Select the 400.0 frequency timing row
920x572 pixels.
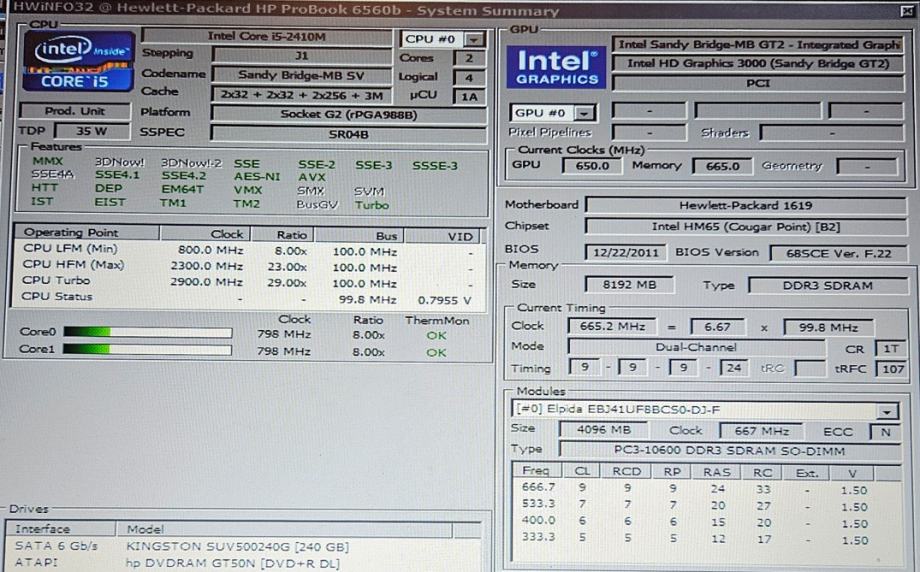tap(707, 522)
